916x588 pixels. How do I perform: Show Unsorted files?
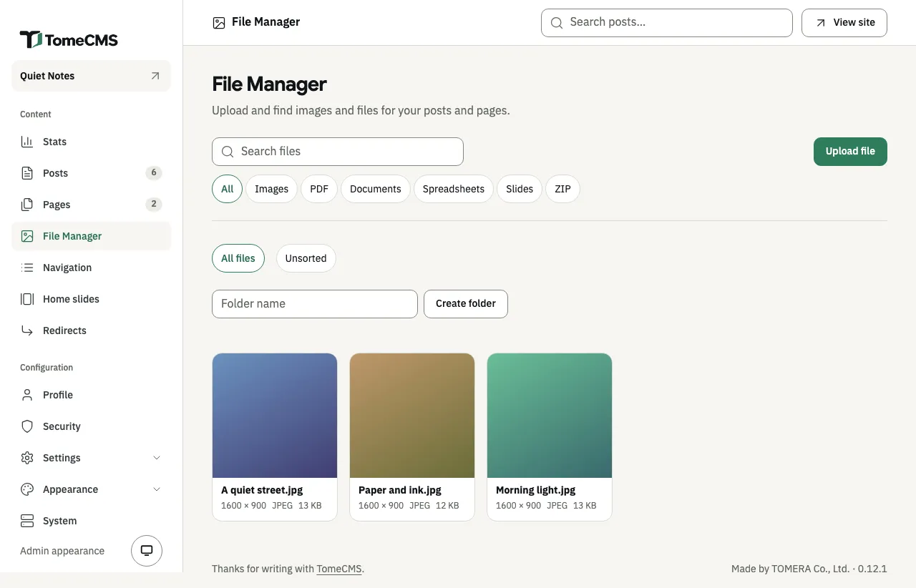(306, 258)
